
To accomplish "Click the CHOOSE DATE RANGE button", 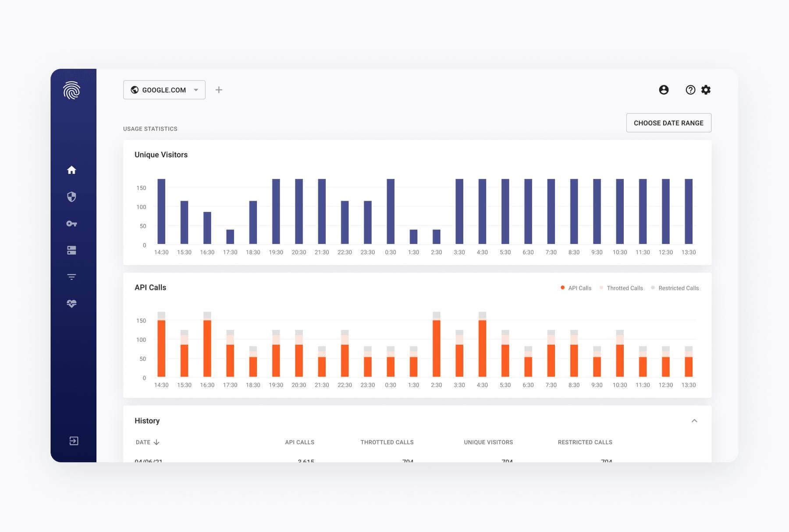I will click(x=668, y=123).
